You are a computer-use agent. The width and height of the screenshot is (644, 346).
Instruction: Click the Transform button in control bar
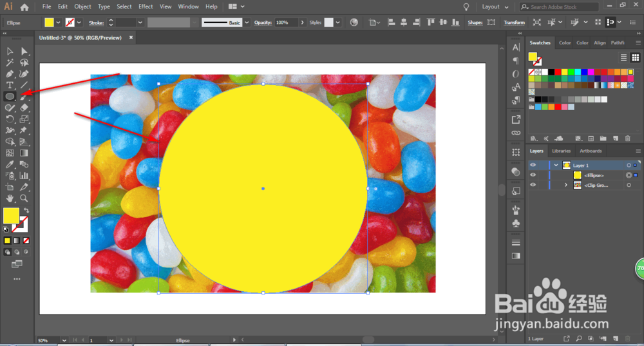[x=514, y=23]
